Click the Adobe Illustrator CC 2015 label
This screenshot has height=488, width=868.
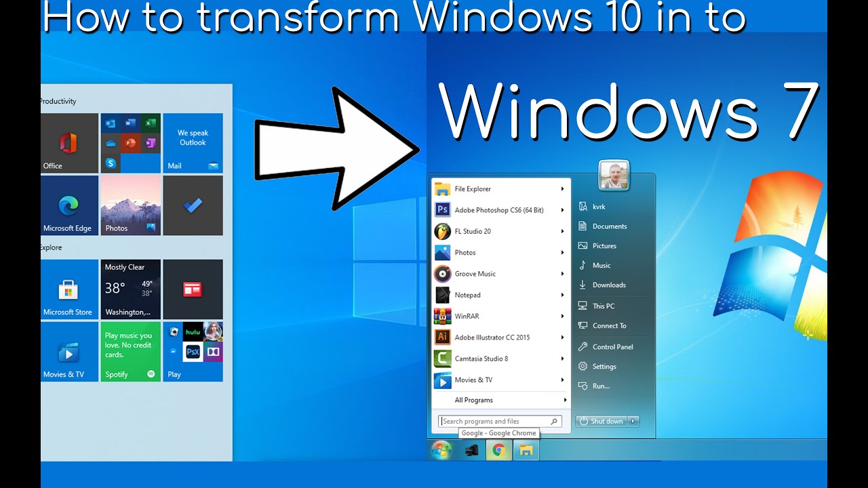(492, 338)
